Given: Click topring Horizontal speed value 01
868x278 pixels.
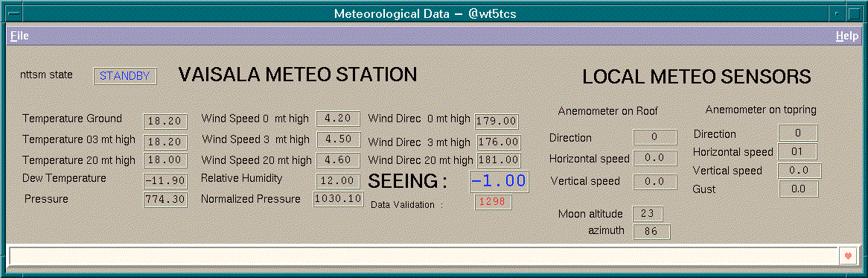Looking at the screenshot, I should tap(798, 151).
